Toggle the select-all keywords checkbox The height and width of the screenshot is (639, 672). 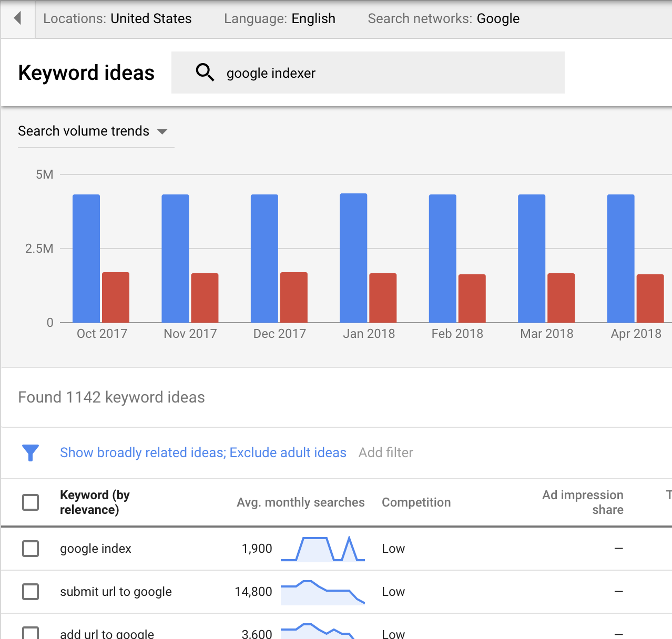click(30, 502)
